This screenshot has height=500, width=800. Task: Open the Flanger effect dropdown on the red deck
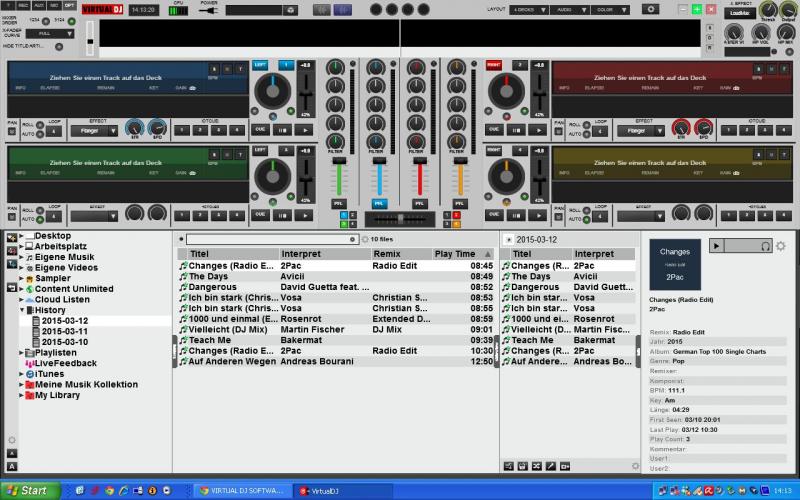(x=641, y=131)
